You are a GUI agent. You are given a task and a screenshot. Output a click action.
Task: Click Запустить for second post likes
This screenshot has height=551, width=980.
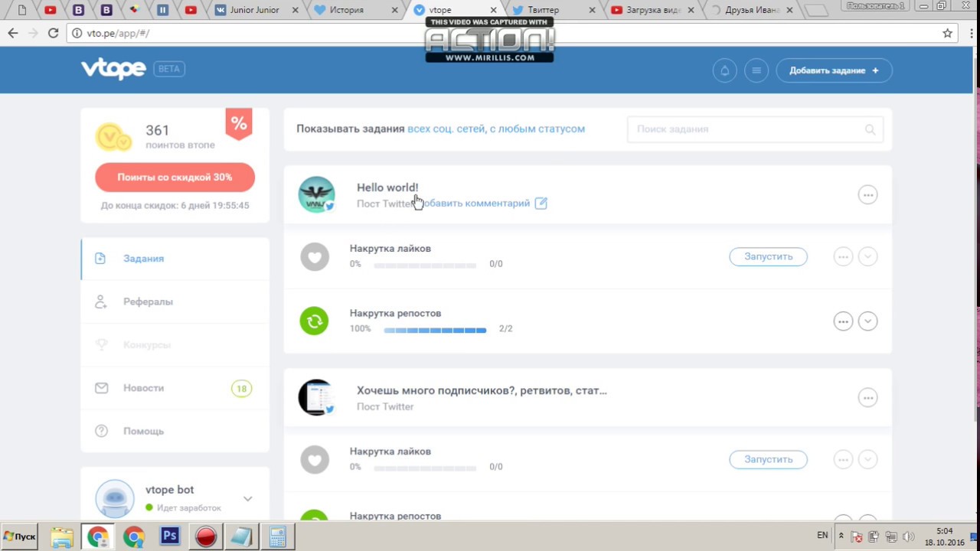tap(768, 459)
